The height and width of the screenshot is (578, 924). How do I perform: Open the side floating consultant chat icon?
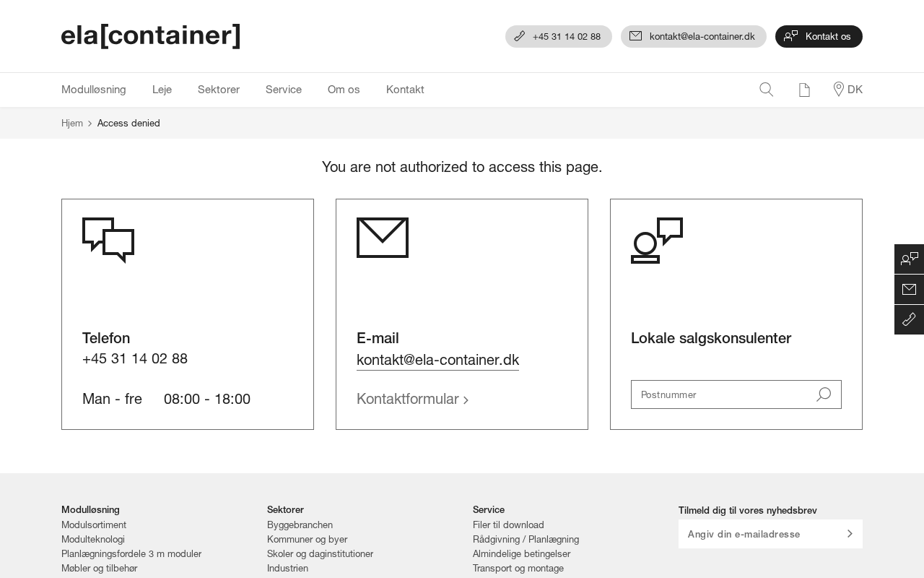coord(910,259)
